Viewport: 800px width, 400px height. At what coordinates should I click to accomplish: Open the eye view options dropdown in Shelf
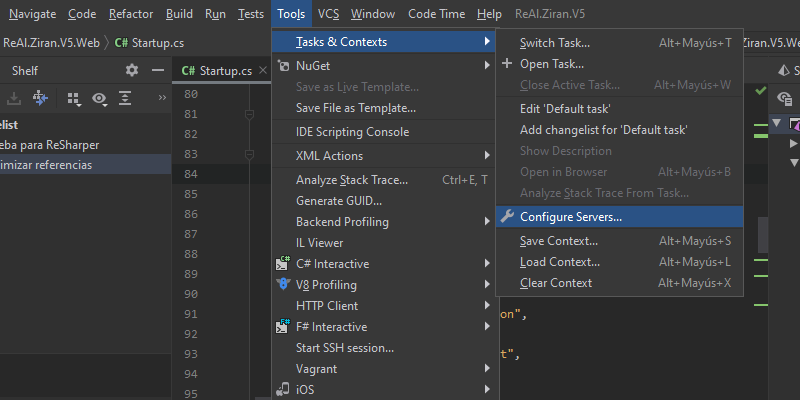pyautogui.click(x=99, y=99)
